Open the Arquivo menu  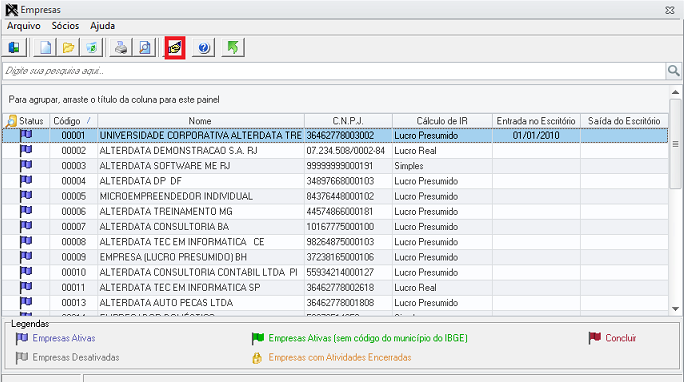tap(24, 26)
